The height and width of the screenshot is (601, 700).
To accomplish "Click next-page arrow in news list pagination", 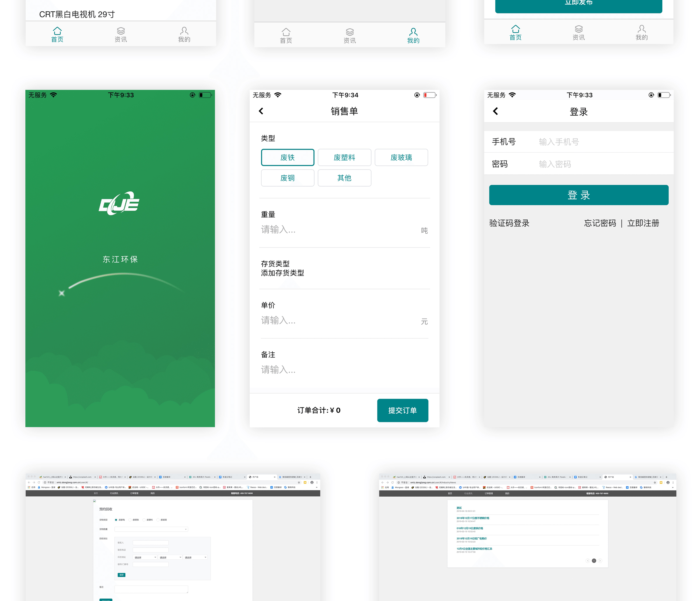I will tap(600, 561).
